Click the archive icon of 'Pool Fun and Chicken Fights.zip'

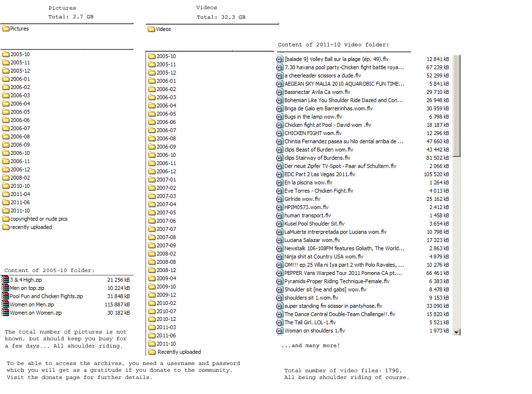click(5, 296)
